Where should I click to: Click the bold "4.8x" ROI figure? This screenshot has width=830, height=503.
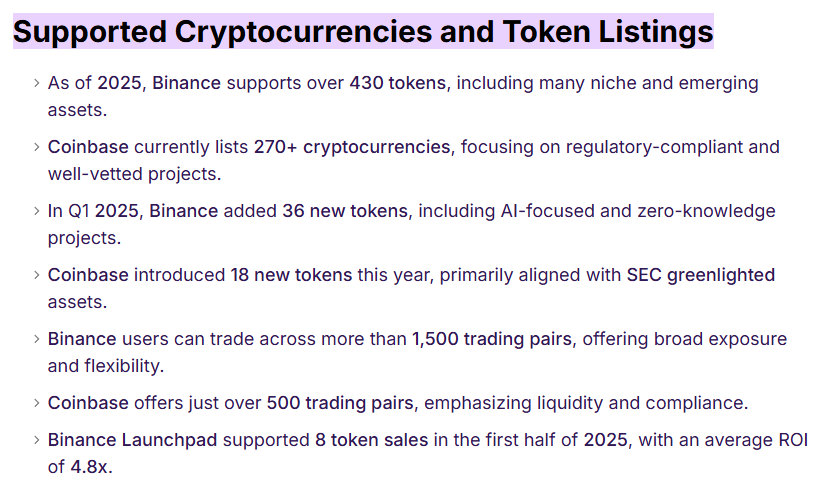click(89, 468)
